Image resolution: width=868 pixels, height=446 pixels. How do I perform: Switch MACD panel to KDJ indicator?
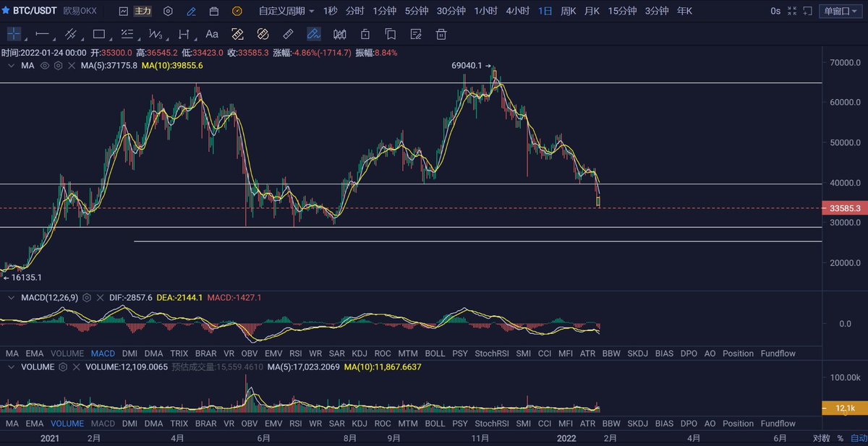coord(359,353)
